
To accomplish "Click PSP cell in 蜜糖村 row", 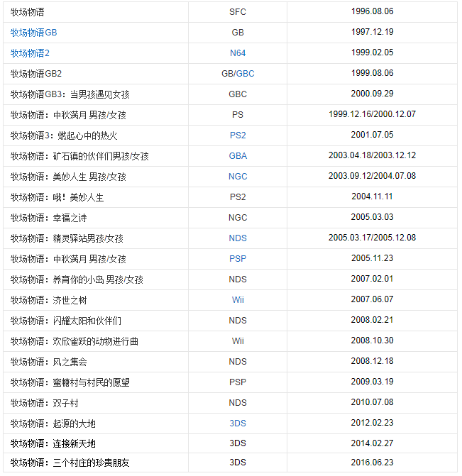I will click(238, 382).
